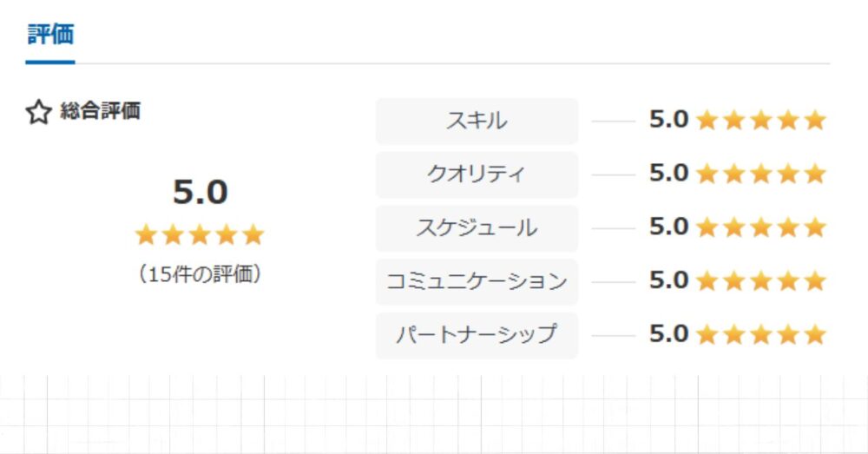Select the パートナーシップ category label
Screen dimensions: 868x454
[x=477, y=336]
